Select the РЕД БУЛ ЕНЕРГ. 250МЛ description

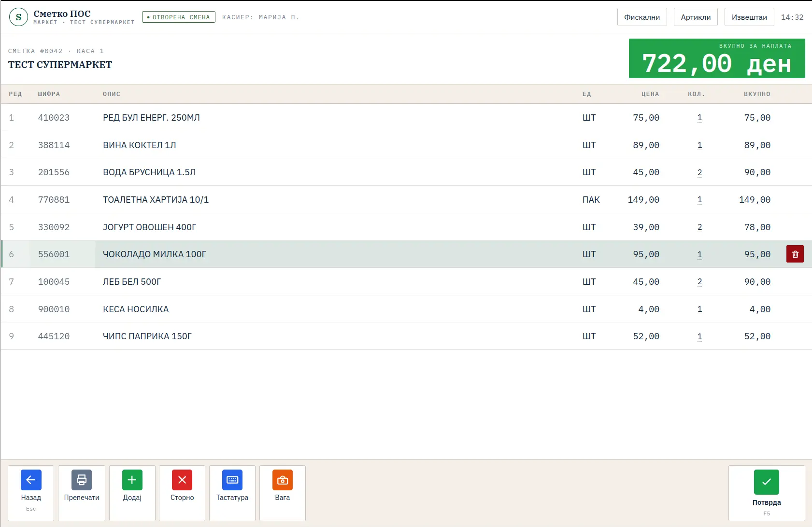point(151,118)
